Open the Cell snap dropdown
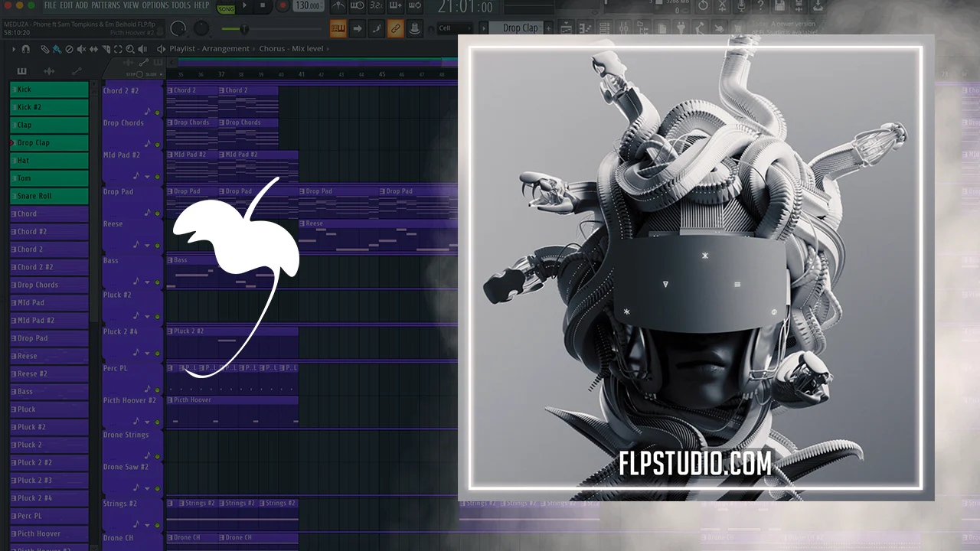980x551 pixels. 456,28
